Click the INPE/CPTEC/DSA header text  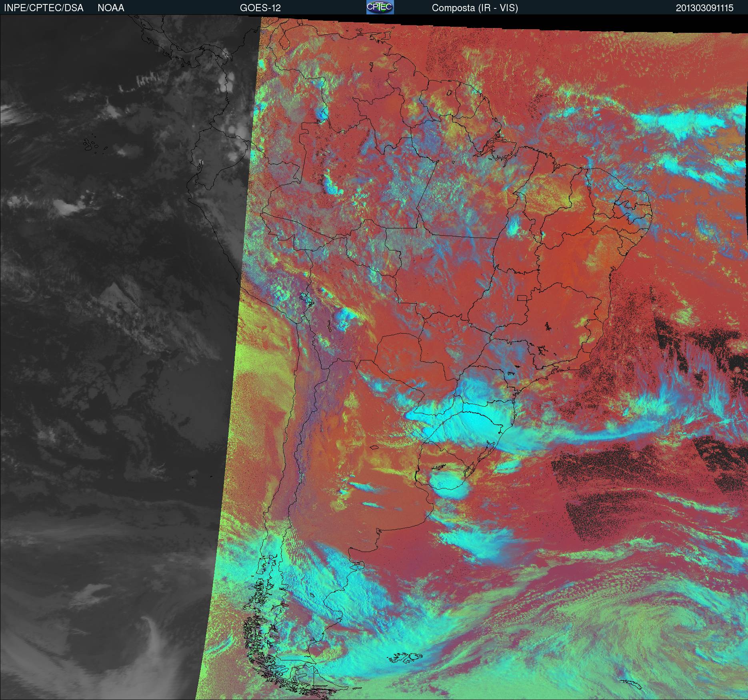(44, 8)
